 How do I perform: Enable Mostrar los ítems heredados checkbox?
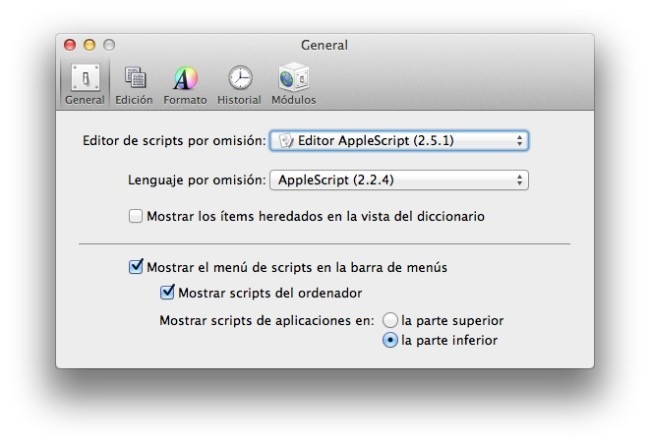coord(136,216)
